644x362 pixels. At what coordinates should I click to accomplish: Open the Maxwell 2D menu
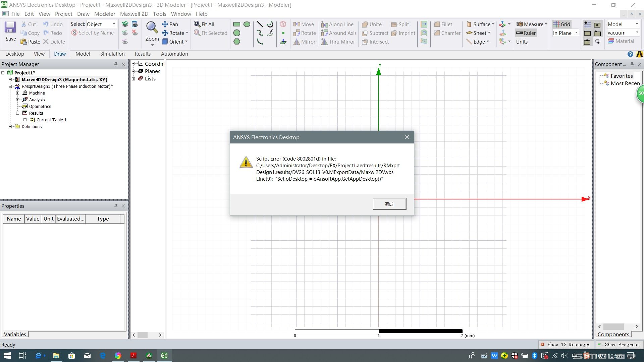click(x=134, y=14)
